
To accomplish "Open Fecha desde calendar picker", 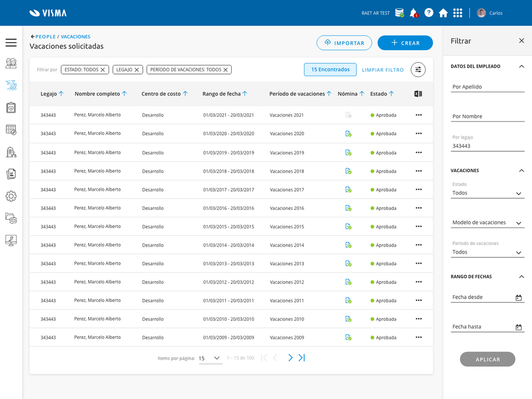I will click(519, 298).
